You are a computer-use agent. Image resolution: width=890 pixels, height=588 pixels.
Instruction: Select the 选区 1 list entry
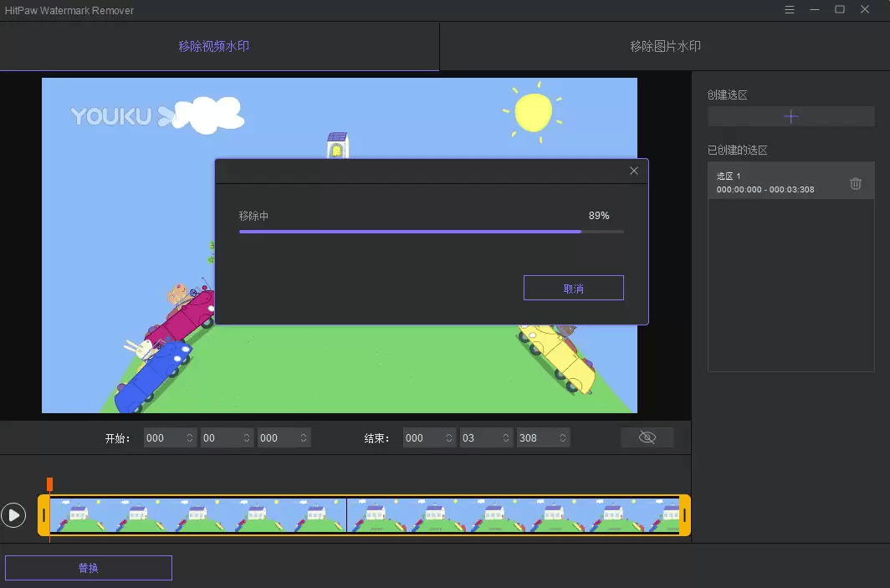790,181
